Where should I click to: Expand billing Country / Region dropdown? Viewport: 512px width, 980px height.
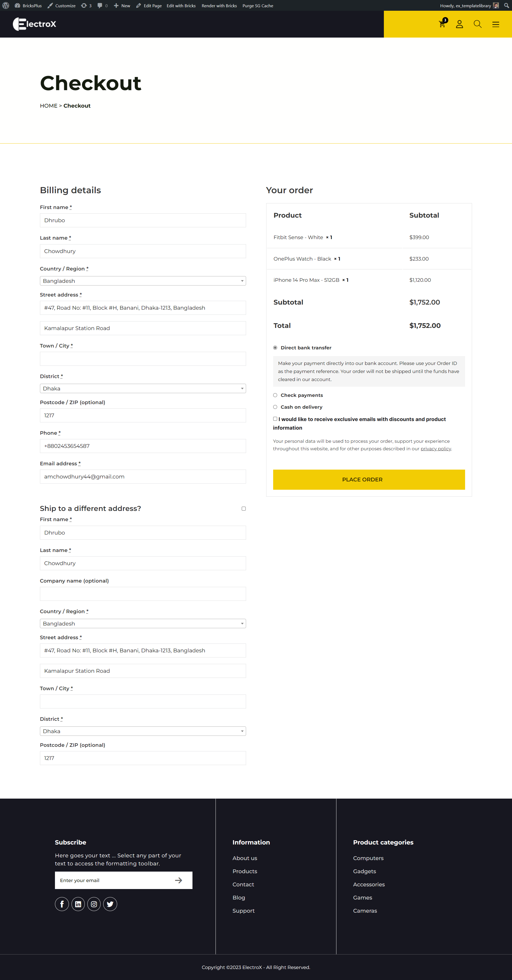(143, 281)
